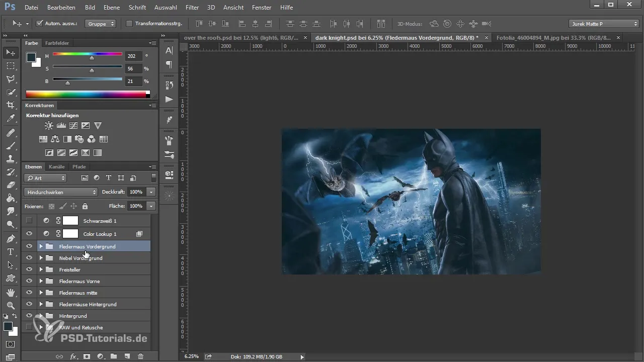Select the Lasso tool

[x=11, y=78]
